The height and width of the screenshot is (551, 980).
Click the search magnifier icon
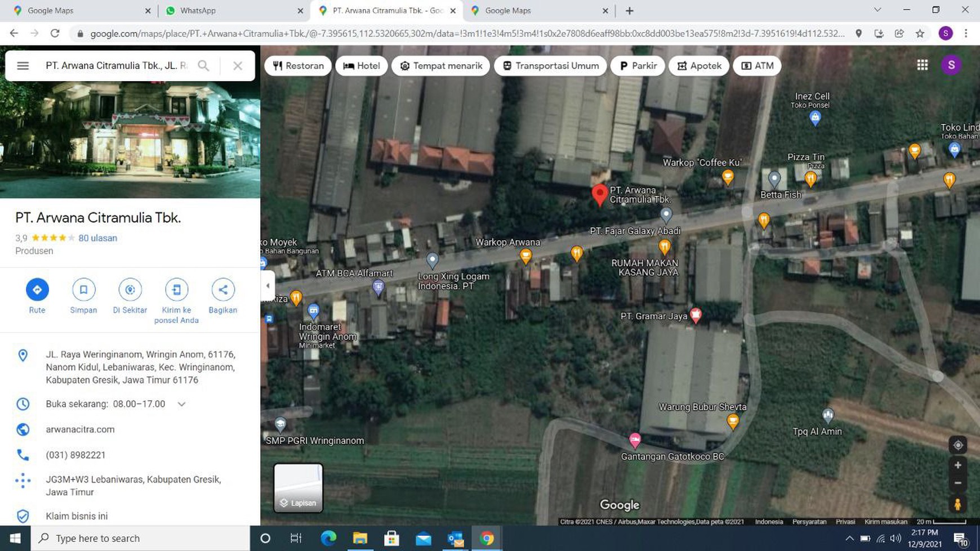point(203,66)
